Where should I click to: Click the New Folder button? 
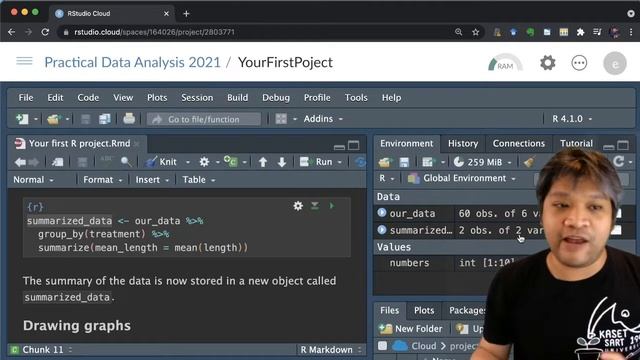tap(410, 329)
